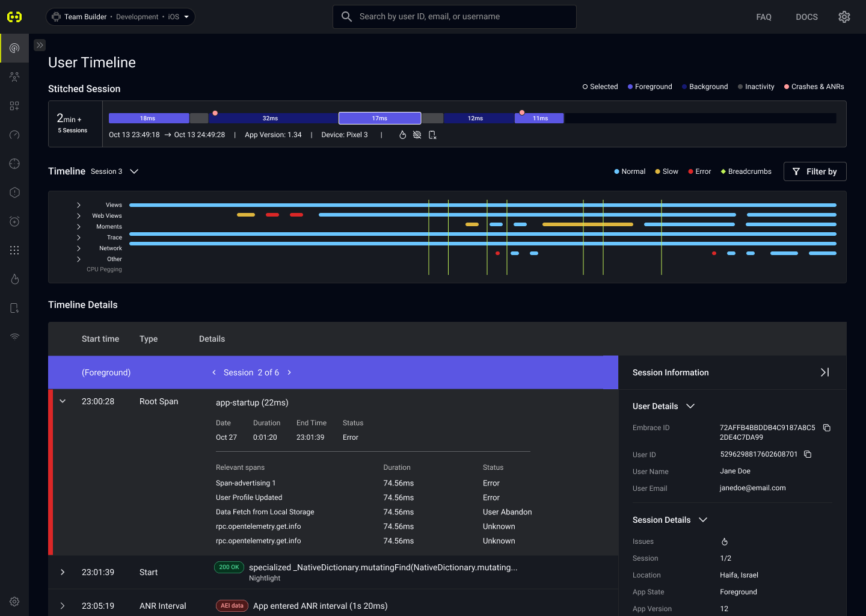
Task: Expand the Other timeline row
Action: click(x=79, y=259)
